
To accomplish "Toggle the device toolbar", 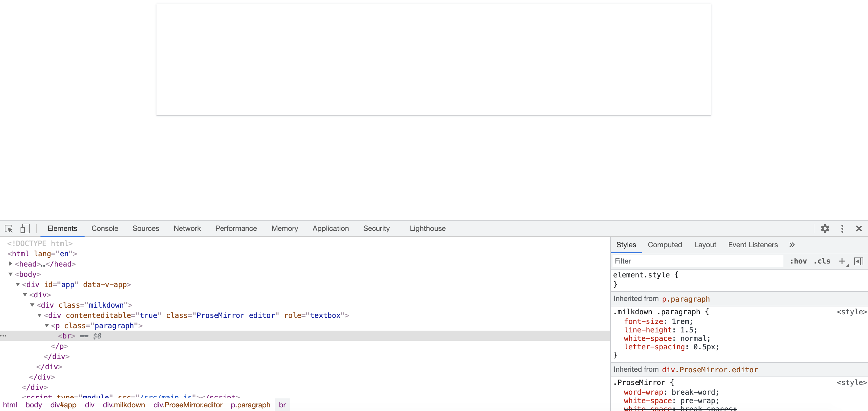I will (x=25, y=228).
